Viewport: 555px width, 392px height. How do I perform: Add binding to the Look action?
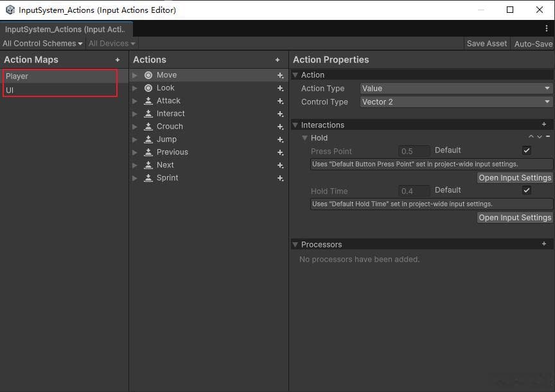coord(280,88)
